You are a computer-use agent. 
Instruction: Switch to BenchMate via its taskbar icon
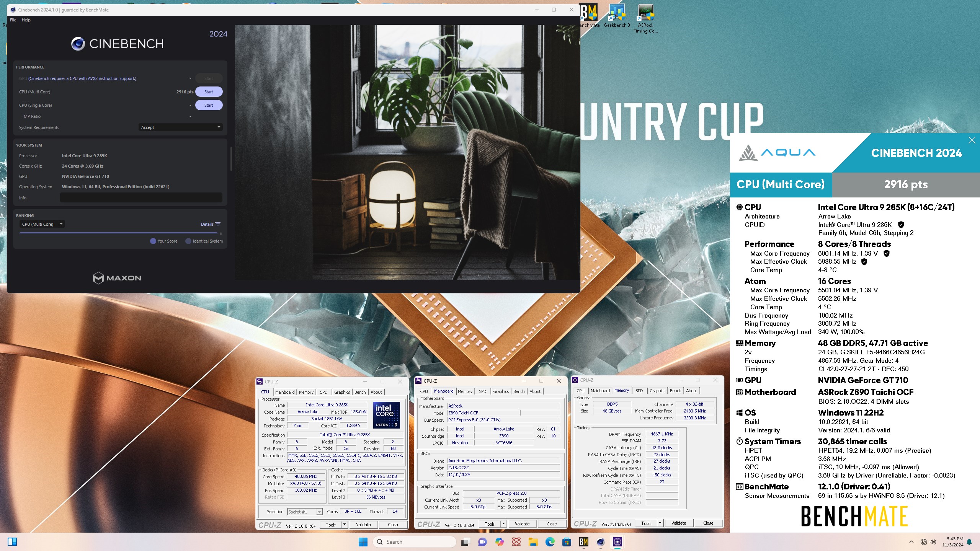583,542
